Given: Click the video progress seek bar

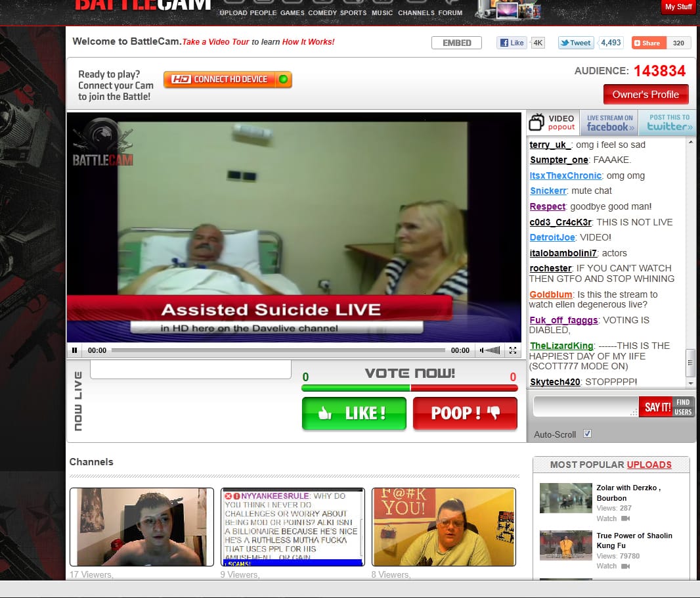Looking at the screenshot, I should [278, 350].
